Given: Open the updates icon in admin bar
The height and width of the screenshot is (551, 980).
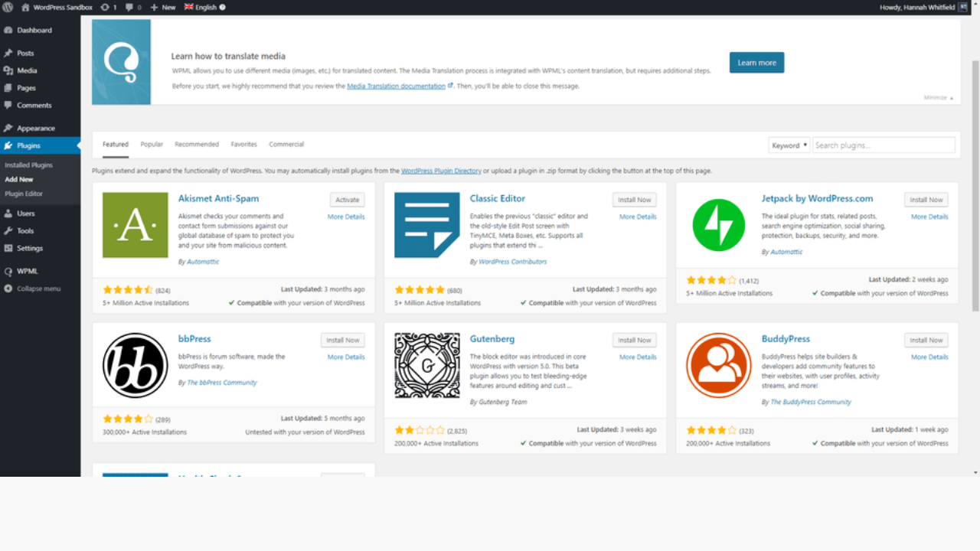Looking at the screenshot, I should [109, 7].
